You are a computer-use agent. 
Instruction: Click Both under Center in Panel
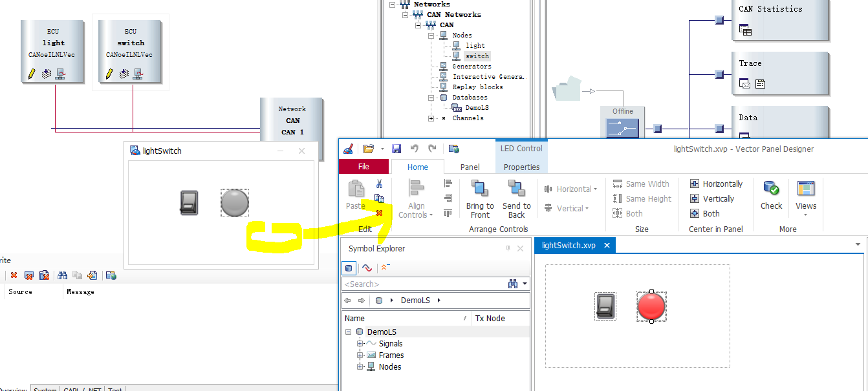coord(705,214)
